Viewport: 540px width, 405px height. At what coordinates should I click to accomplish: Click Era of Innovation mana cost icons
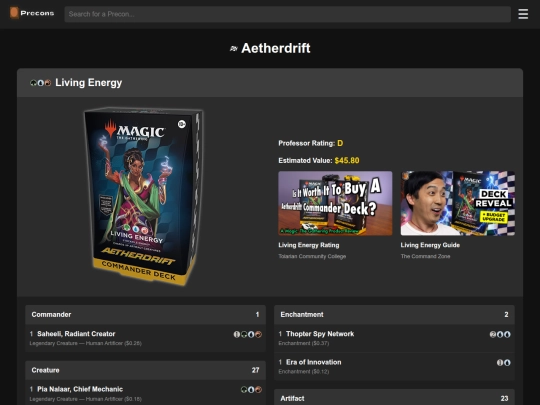pyautogui.click(x=503, y=362)
